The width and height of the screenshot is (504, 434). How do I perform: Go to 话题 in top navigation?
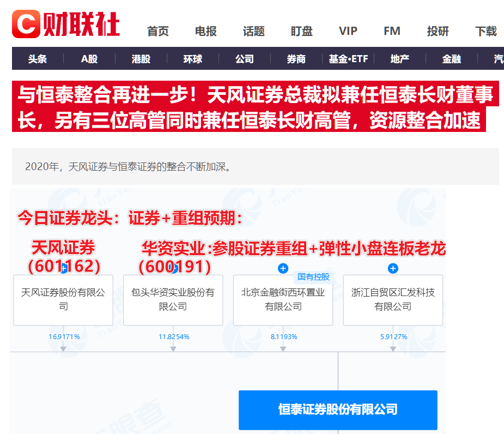coord(253,31)
